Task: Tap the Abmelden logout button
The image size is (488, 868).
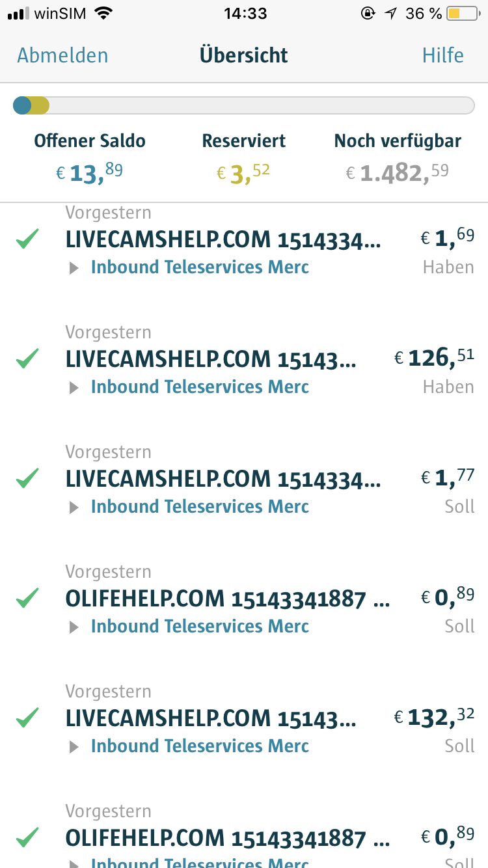Action: 62,55
